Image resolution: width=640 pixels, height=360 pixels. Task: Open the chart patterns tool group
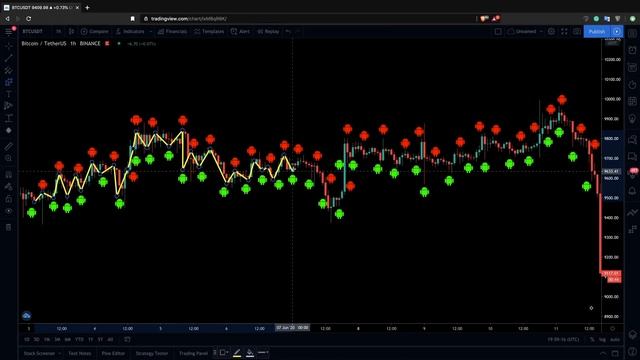click(9, 106)
